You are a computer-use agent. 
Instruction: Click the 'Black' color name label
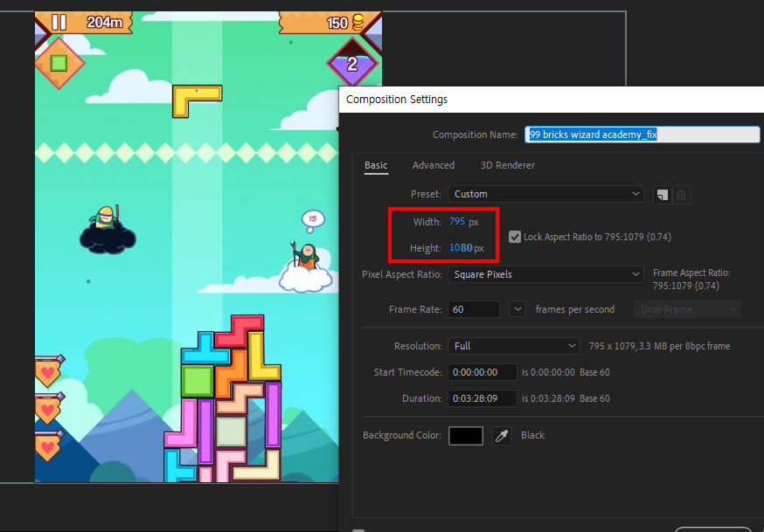[x=532, y=435]
